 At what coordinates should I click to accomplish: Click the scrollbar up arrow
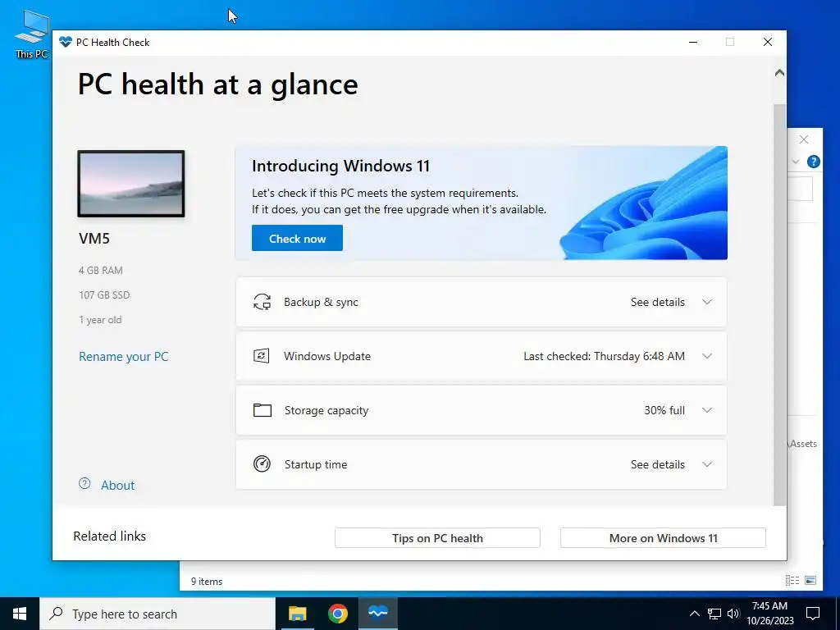(x=779, y=73)
